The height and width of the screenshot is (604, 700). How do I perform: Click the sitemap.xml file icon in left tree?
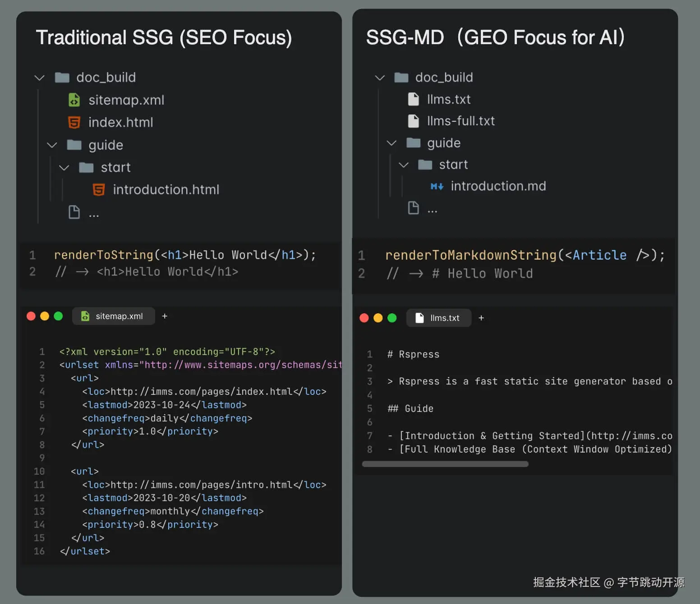(74, 100)
